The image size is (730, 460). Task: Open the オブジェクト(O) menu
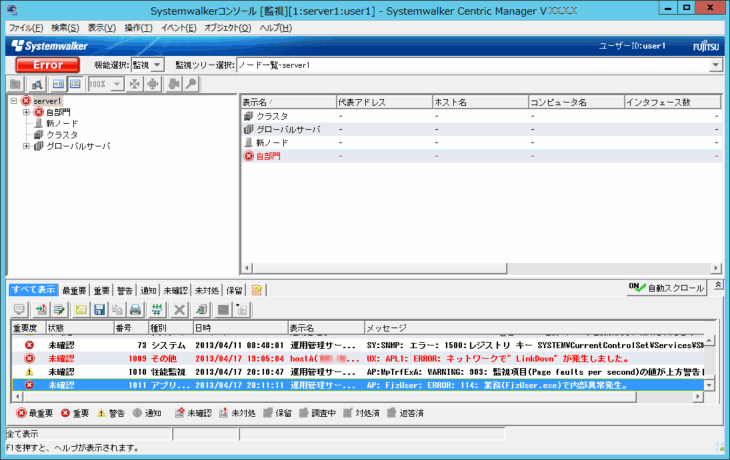[x=228, y=28]
